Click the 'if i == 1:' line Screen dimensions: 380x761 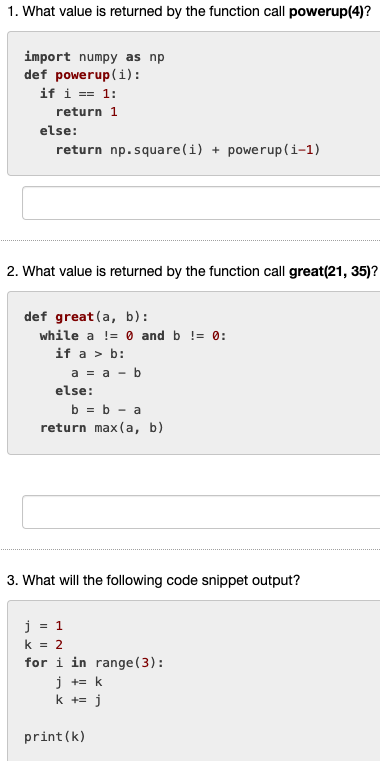click(79, 94)
